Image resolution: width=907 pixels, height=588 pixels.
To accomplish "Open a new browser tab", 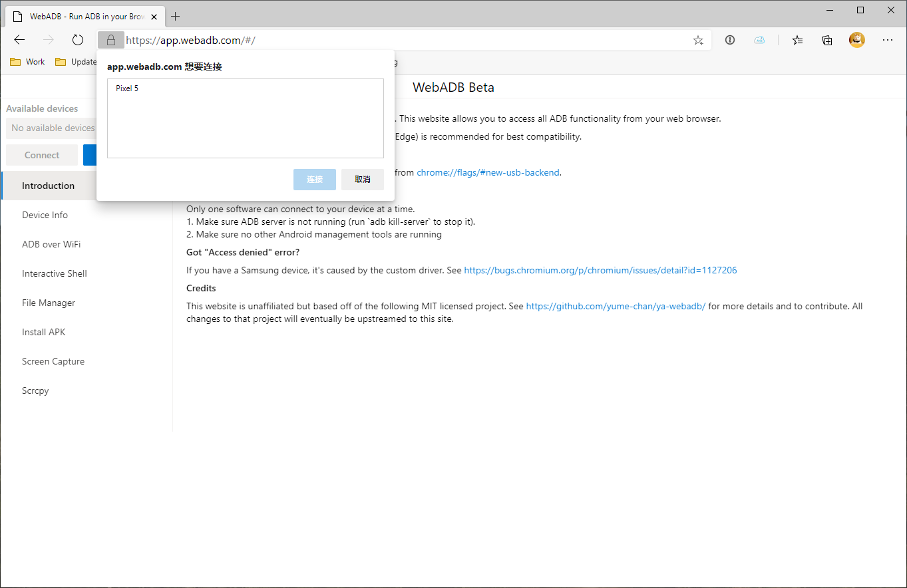I will pyautogui.click(x=176, y=16).
